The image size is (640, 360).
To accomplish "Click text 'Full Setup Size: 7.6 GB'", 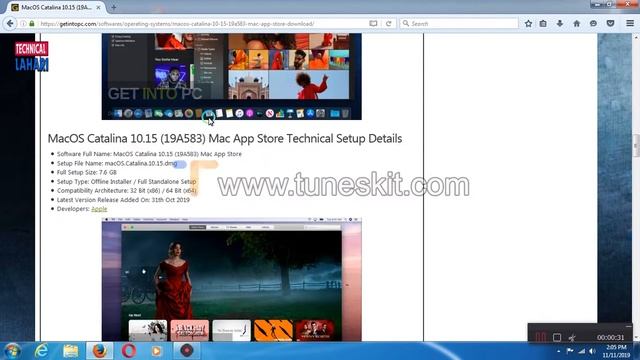I will tap(87, 172).
